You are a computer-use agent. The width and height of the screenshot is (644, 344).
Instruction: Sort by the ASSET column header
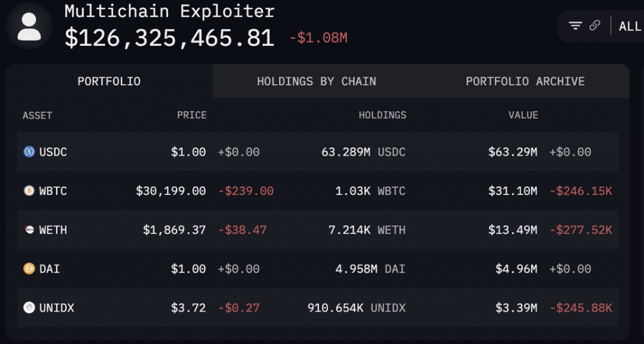[x=37, y=115]
